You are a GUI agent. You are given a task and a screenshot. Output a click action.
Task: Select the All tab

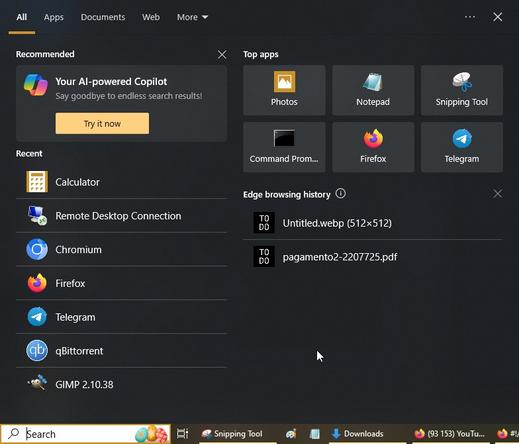[22, 17]
